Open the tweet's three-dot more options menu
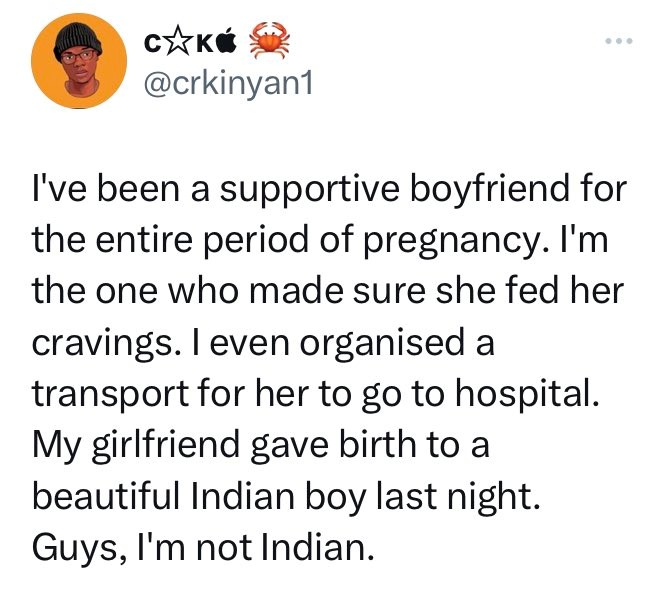Image resolution: width=665 pixels, height=611 pixels. 619,41
